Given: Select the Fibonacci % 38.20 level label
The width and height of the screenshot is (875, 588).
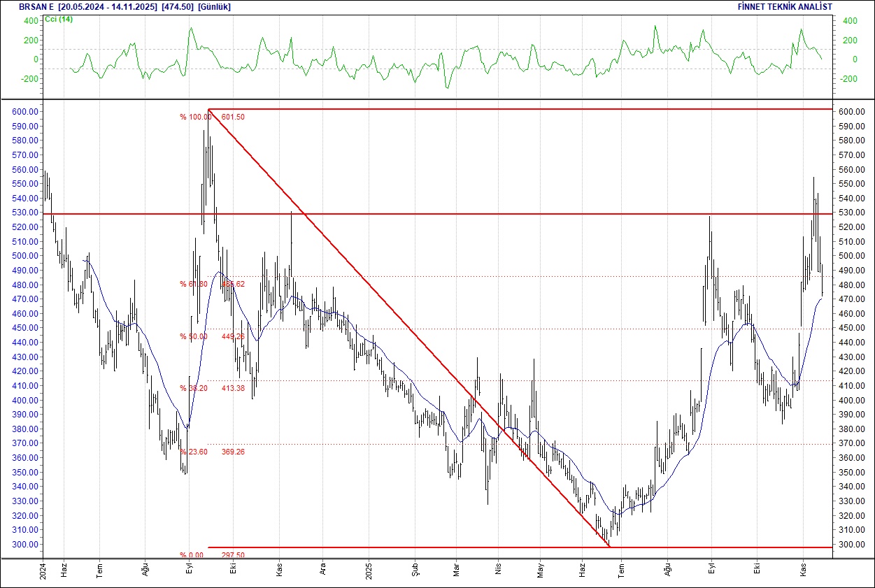Looking at the screenshot, I should click(x=193, y=388).
